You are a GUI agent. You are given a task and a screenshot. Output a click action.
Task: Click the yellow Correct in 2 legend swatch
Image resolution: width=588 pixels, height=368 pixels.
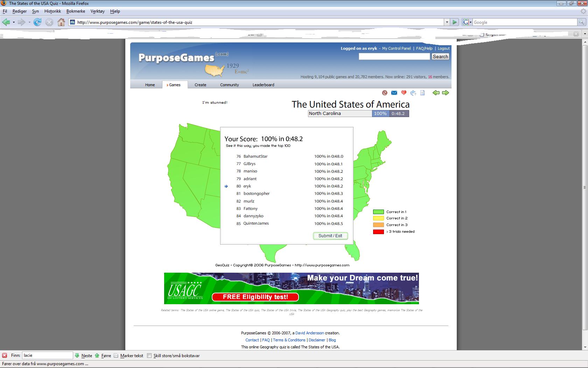click(378, 218)
